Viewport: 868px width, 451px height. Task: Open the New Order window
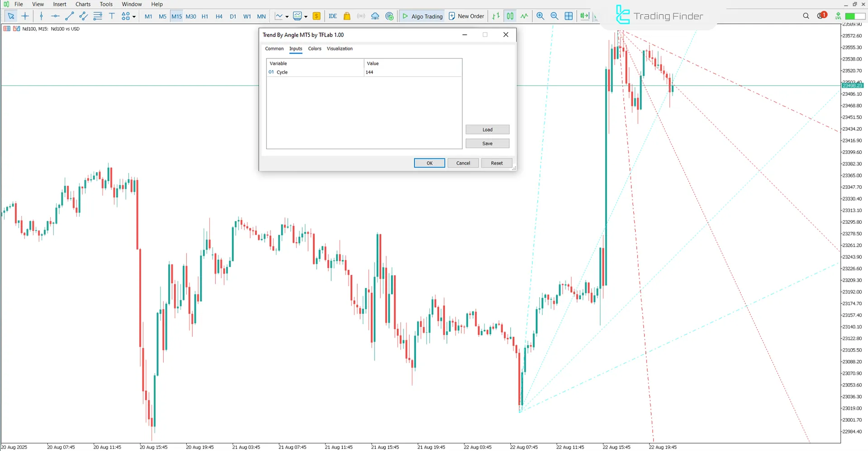tap(466, 16)
